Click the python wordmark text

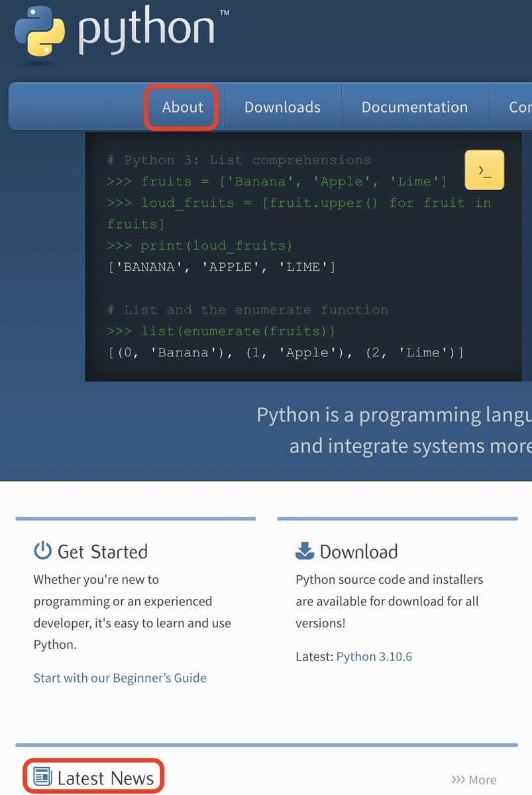(x=146, y=30)
